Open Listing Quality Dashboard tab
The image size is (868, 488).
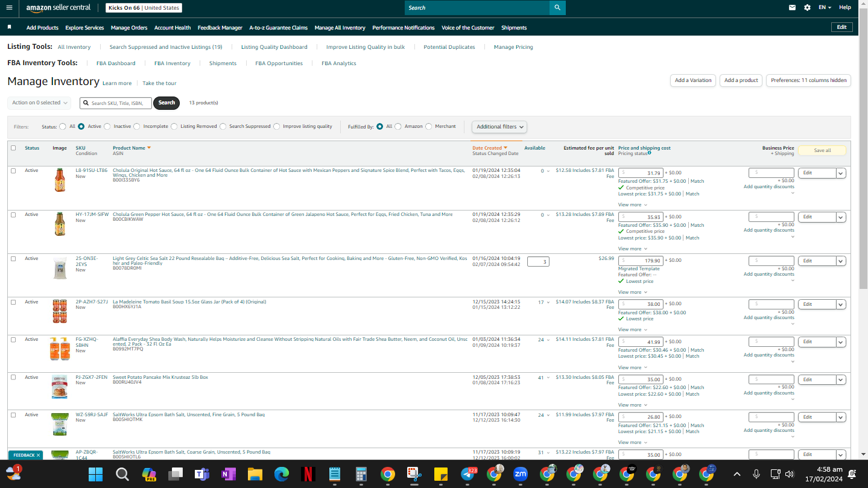pyautogui.click(x=274, y=47)
